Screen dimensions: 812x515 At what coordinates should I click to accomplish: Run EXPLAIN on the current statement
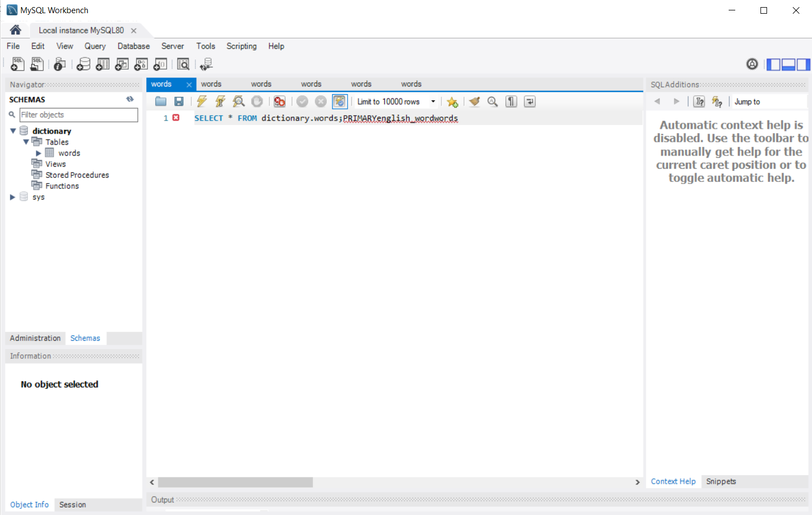[x=239, y=101]
